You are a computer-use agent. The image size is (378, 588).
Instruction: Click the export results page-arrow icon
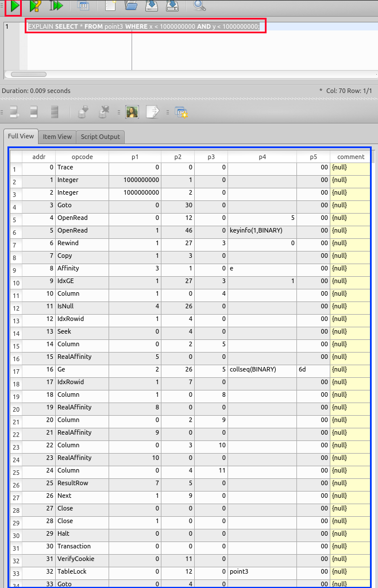pyautogui.click(x=152, y=112)
